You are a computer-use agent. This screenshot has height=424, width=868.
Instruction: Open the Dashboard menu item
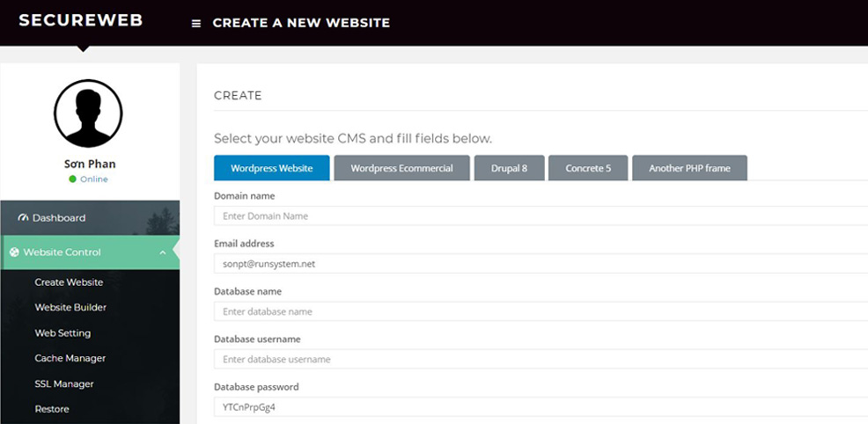point(59,218)
